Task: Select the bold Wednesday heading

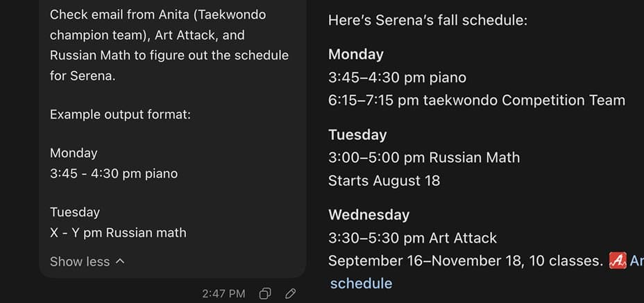Action: tap(368, 215)
